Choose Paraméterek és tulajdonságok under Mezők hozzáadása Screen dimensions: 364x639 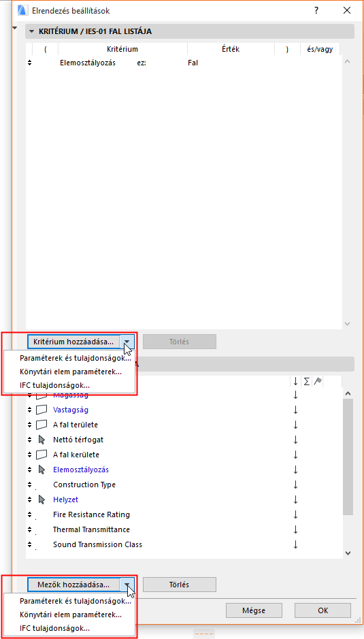pos(75,601)
